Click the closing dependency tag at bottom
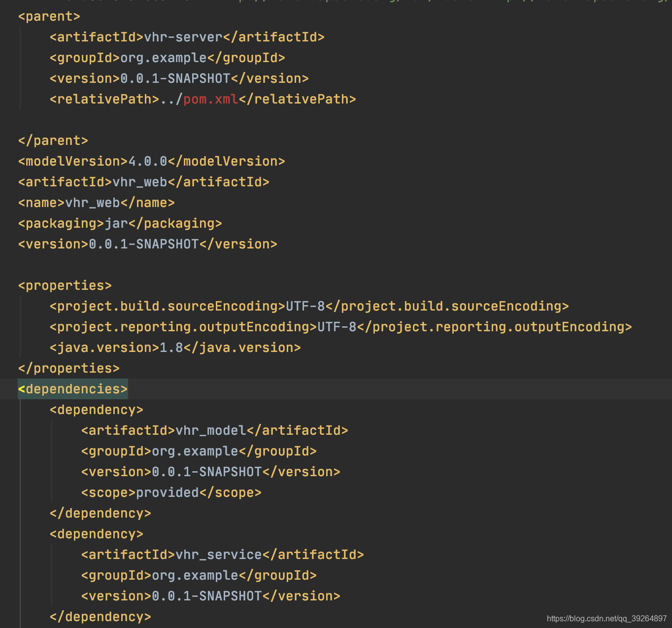The image size is (672, 628). coord(100,616)
